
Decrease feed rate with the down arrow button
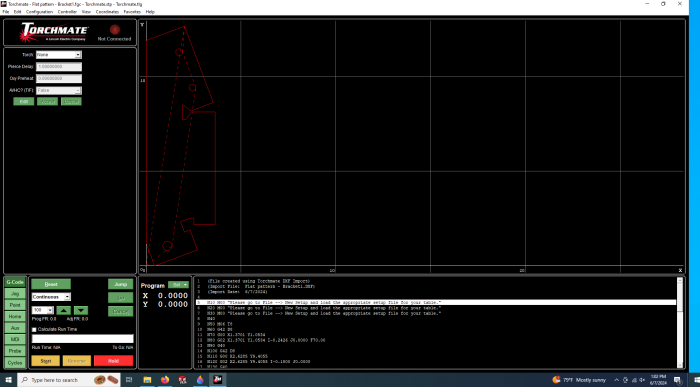click(x=81, y=310)
